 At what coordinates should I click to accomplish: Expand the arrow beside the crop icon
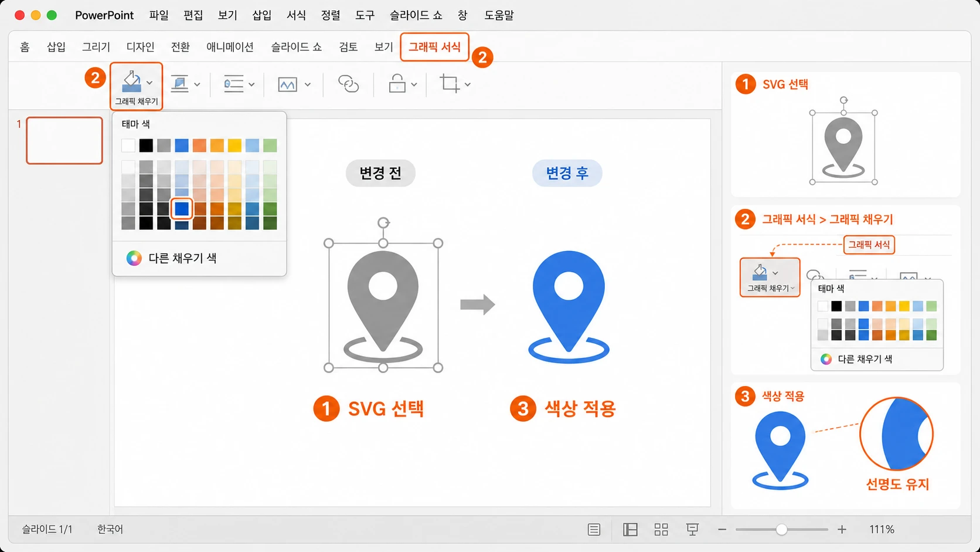[x=467, y=84]
